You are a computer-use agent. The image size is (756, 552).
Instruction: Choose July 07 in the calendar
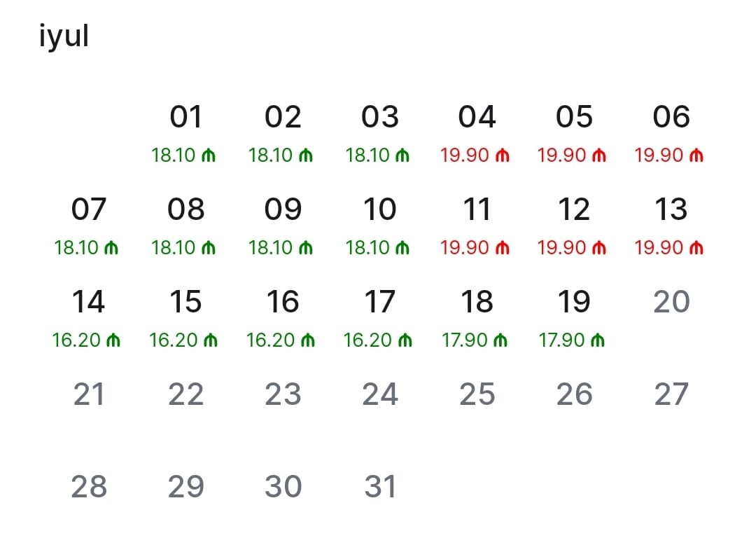89,209
